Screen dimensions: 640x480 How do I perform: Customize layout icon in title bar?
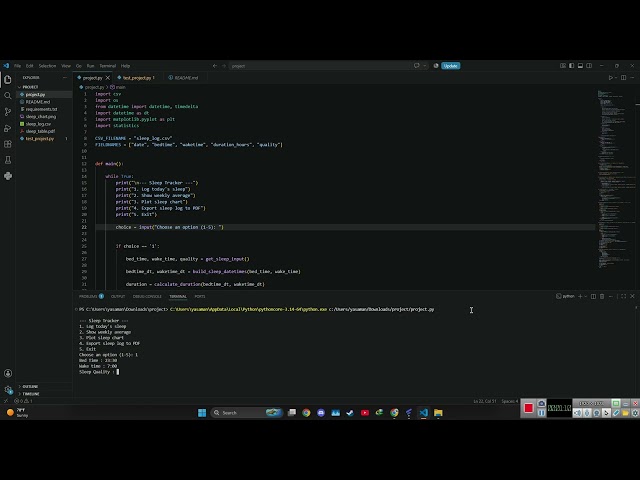[563, 66]
